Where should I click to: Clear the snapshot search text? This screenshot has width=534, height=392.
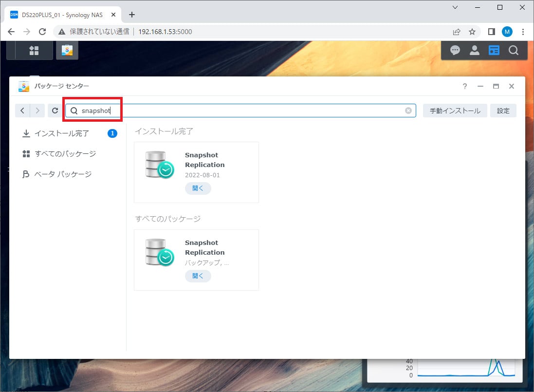coord(408,111)
